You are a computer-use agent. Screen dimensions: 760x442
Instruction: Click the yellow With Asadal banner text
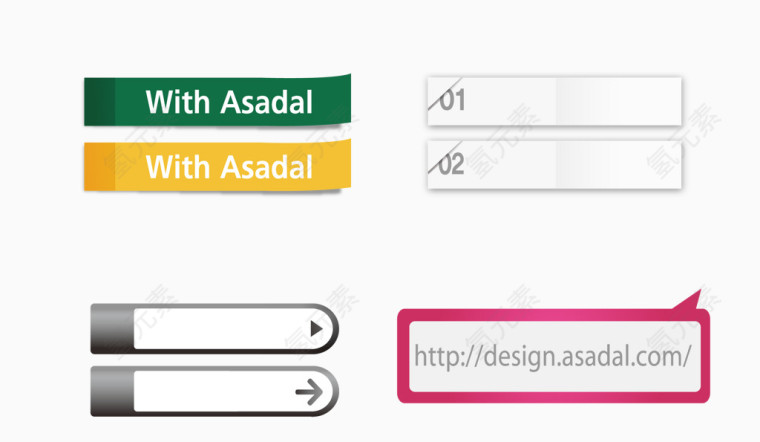point(229,167)
